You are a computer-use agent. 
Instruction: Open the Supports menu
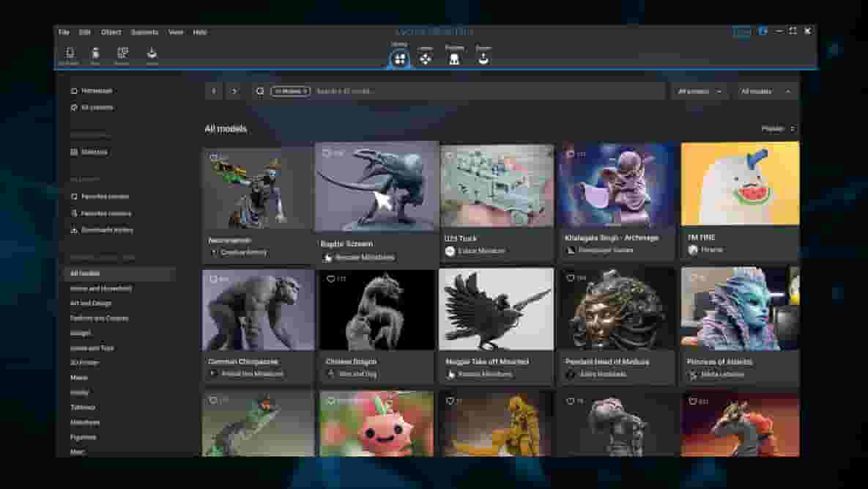[x=144, y=32]
